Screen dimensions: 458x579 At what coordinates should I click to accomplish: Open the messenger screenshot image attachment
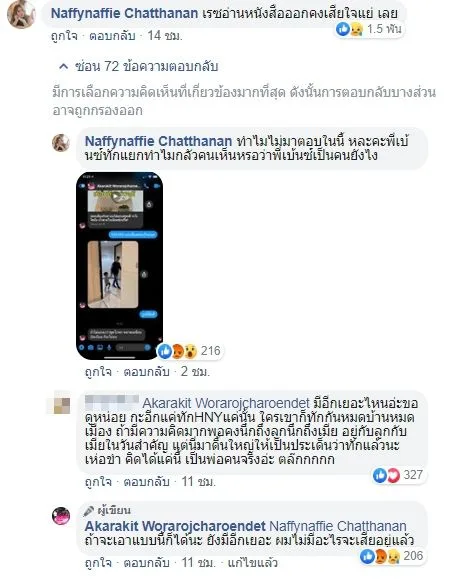click(x=120, y=265)
